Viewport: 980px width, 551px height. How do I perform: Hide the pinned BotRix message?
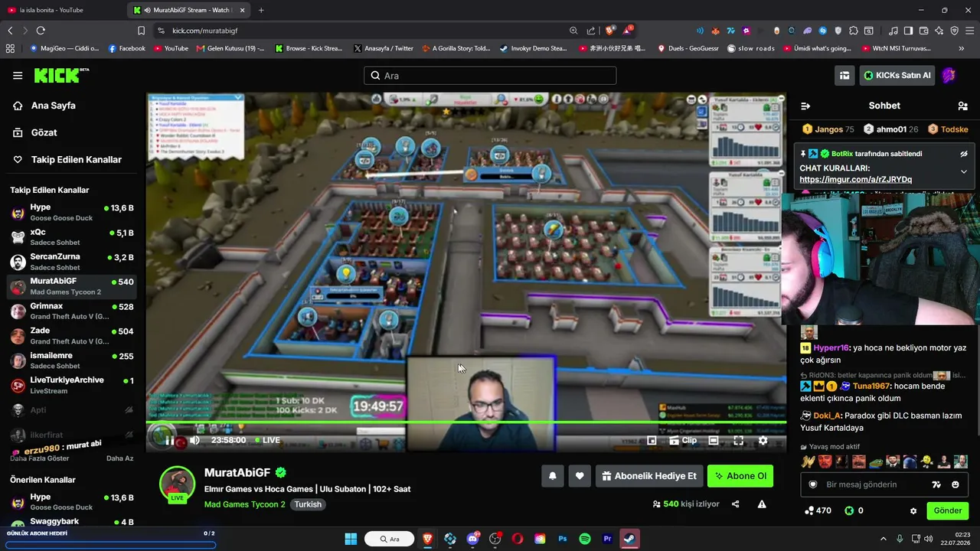point(964,154)
